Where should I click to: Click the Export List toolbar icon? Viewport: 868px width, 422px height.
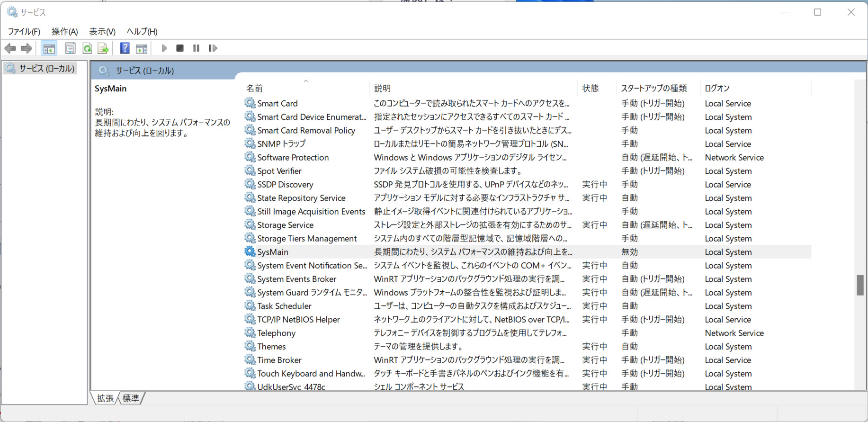[103, 48]
